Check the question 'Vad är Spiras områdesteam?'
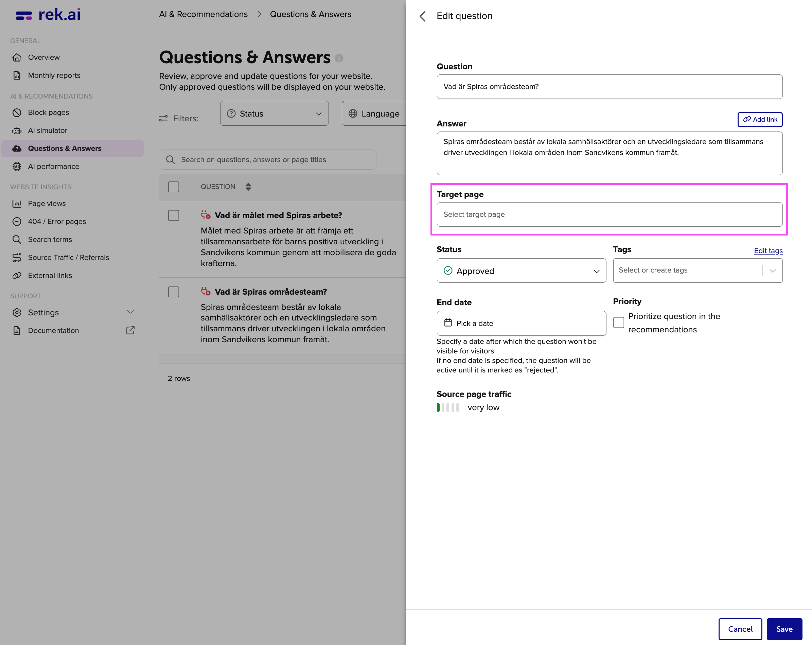Screen dimensions: 812x645 (174, 292)
